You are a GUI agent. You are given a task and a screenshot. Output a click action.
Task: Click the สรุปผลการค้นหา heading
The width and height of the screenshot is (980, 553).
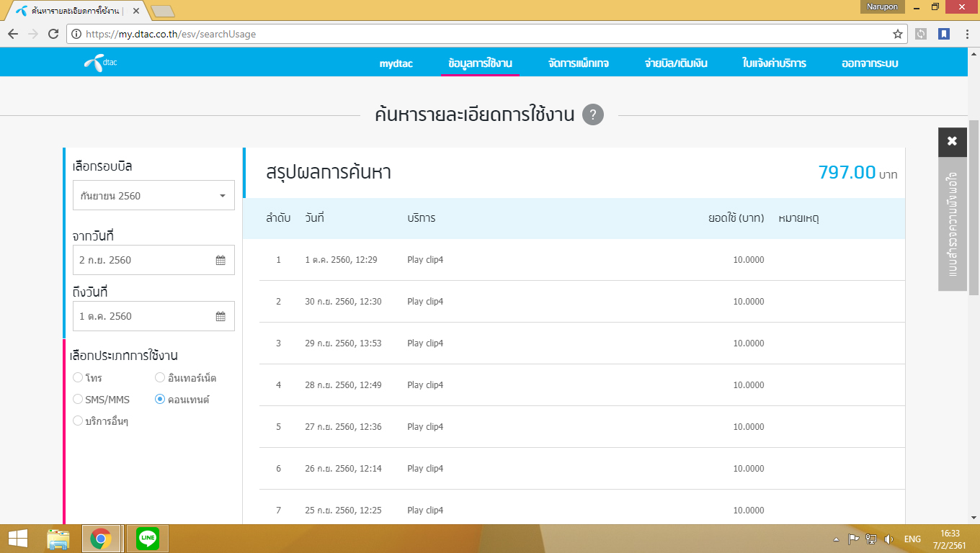pos(329,173)
